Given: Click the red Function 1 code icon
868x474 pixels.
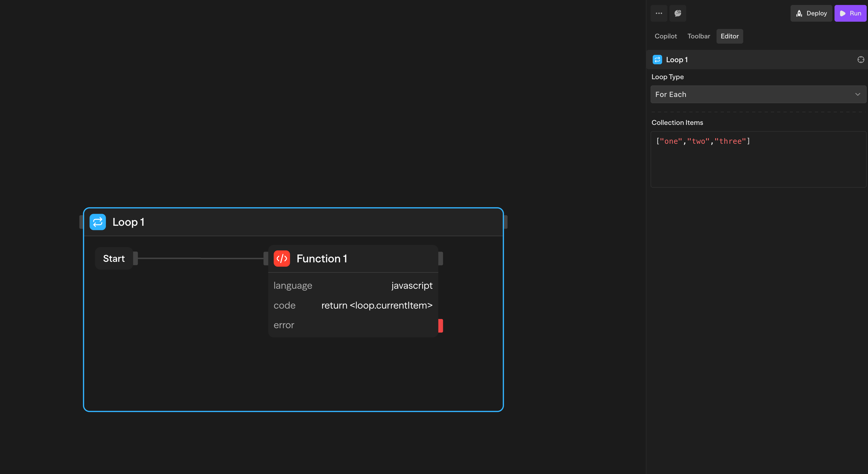Looking at the screenshot, I should [282, 258].
